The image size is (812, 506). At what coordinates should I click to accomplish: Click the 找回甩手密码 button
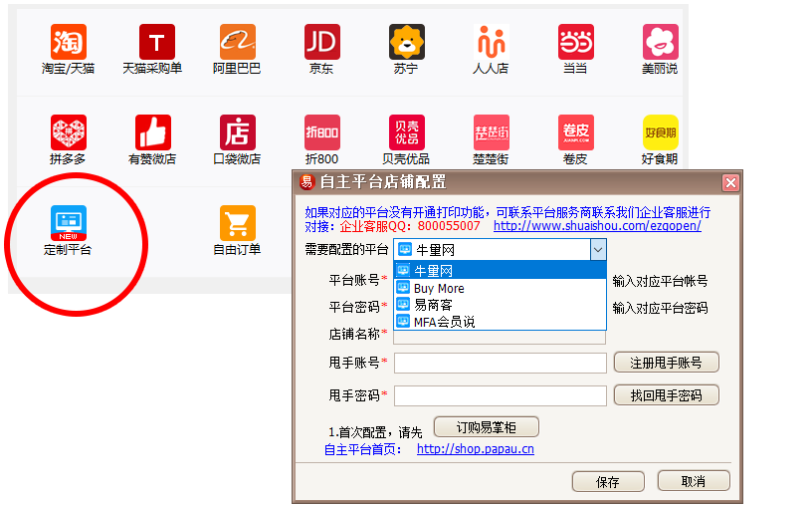click(667, 395)
